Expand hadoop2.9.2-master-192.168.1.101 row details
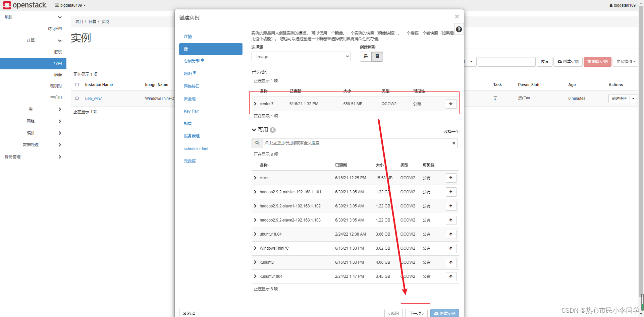644x317 pixels. point(255,192)
